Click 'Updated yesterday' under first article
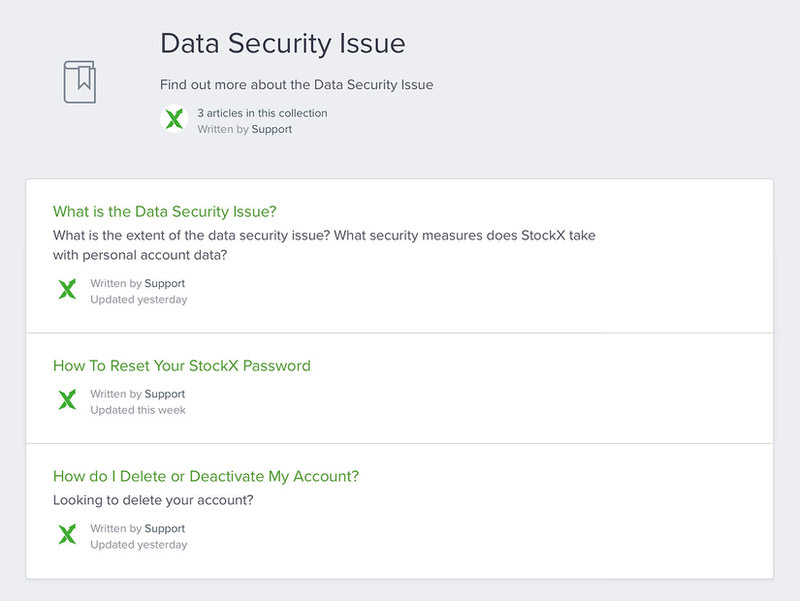 click(x=139, y=300)
